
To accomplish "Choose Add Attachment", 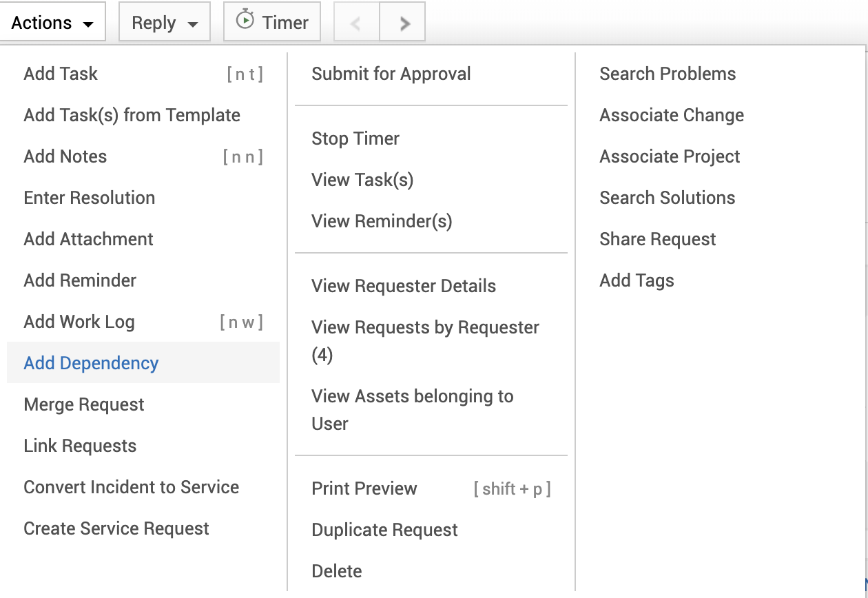I will [89, 239].
